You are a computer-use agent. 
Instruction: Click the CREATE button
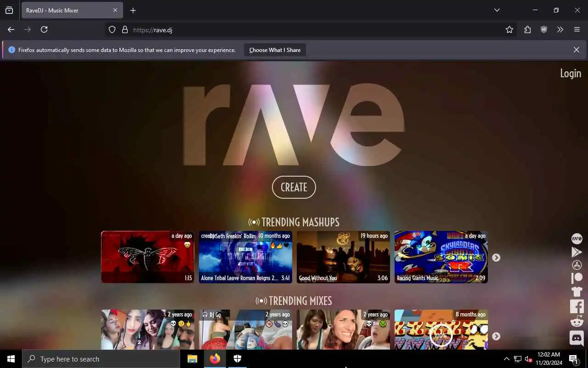(294, 187)
